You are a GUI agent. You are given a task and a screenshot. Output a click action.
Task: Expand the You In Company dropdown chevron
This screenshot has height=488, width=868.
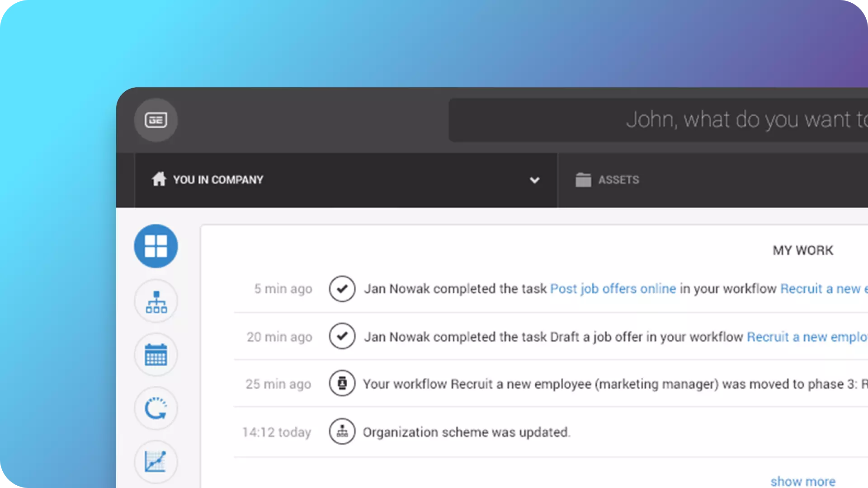534,180
